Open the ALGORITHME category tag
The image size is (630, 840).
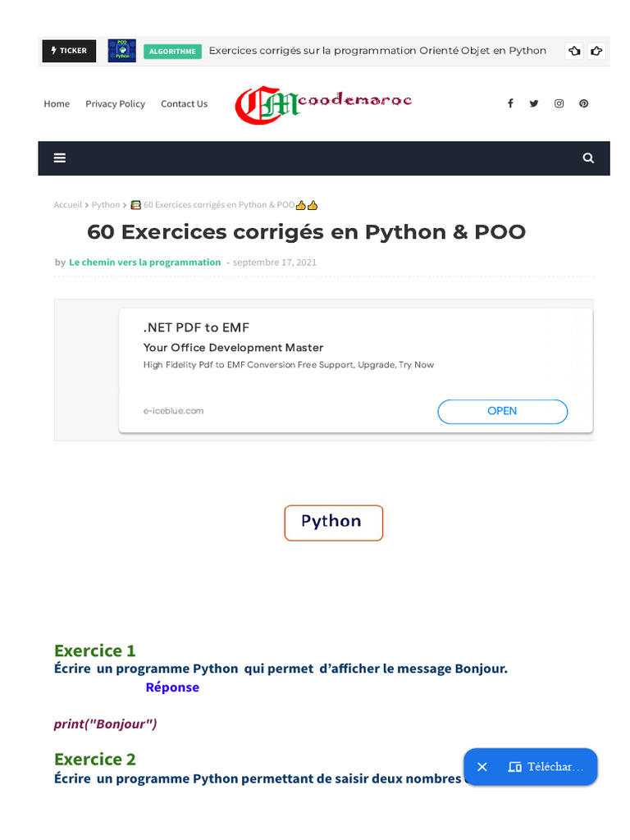(172, 51)
